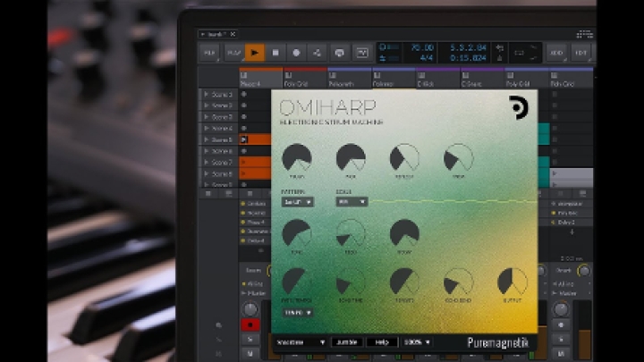Launch Scene 2

point(207,105)
